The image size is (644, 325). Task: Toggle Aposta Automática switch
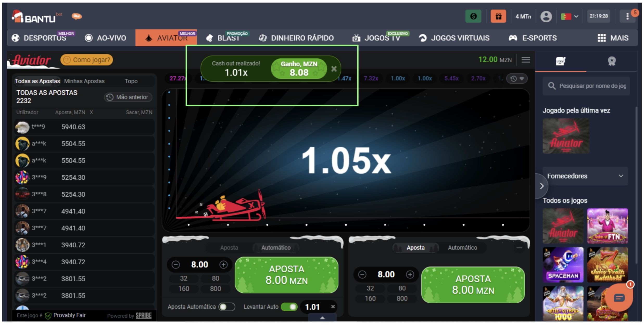point(226,307)
